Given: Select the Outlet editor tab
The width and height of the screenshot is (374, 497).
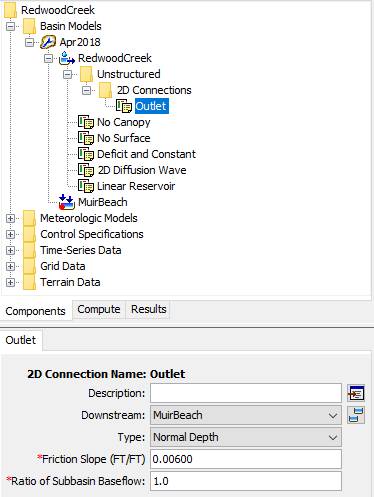Looking at the screenshot, I should tap(21, 340).
